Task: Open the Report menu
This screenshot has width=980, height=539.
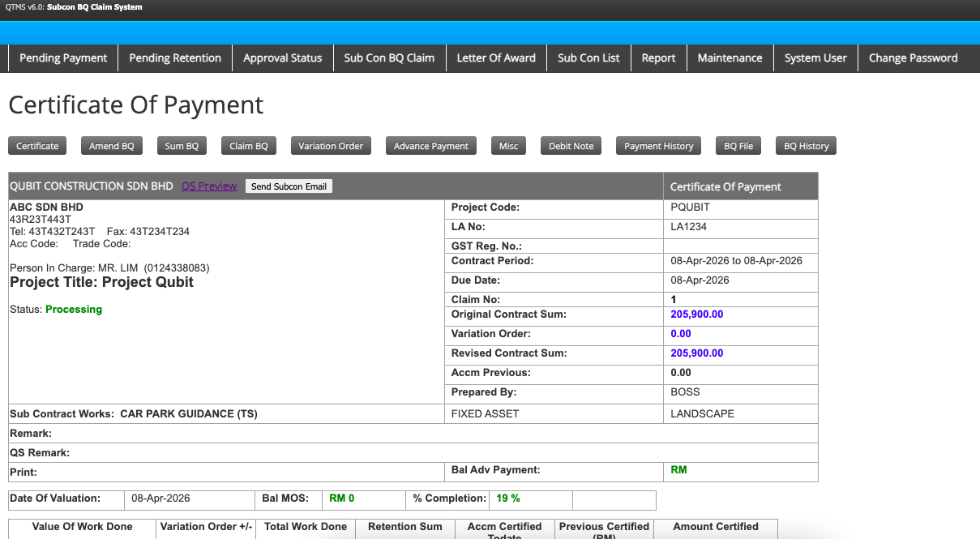Action: pos(658,58)
